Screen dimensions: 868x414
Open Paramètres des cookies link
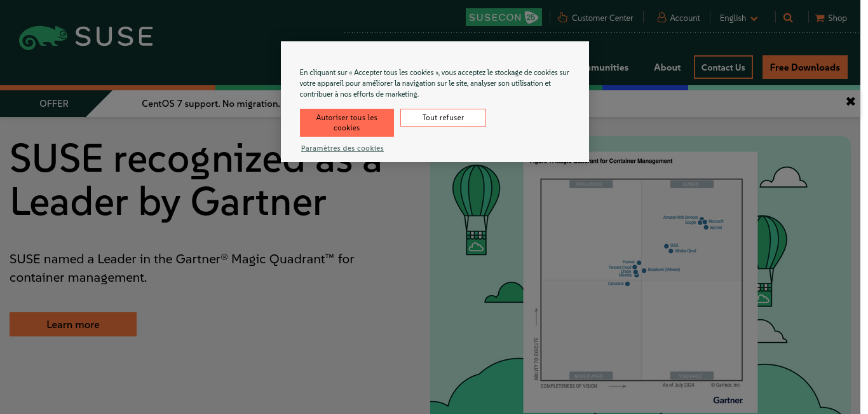pos(342,148)
